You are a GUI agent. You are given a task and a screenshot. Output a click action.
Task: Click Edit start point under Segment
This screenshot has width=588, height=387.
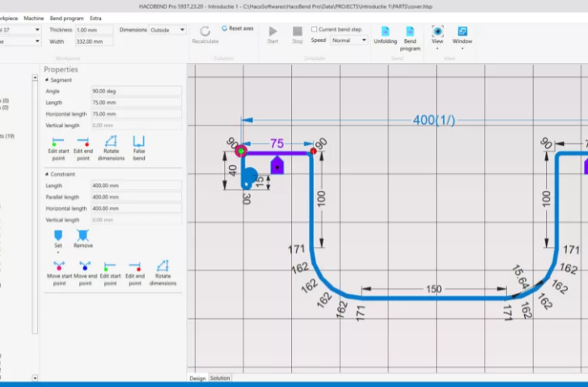pyautogui.click(x=57, y=147)
